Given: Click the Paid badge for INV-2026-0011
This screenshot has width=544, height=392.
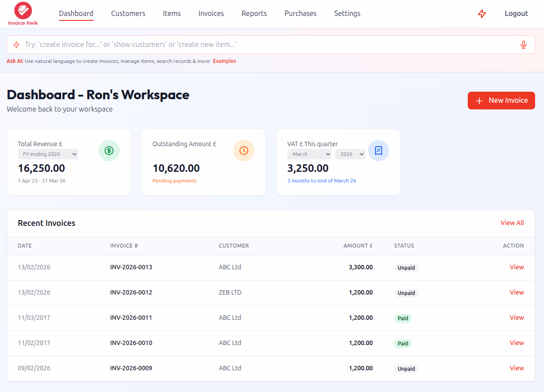Looking at the screenshot, I should pos(403,318).
